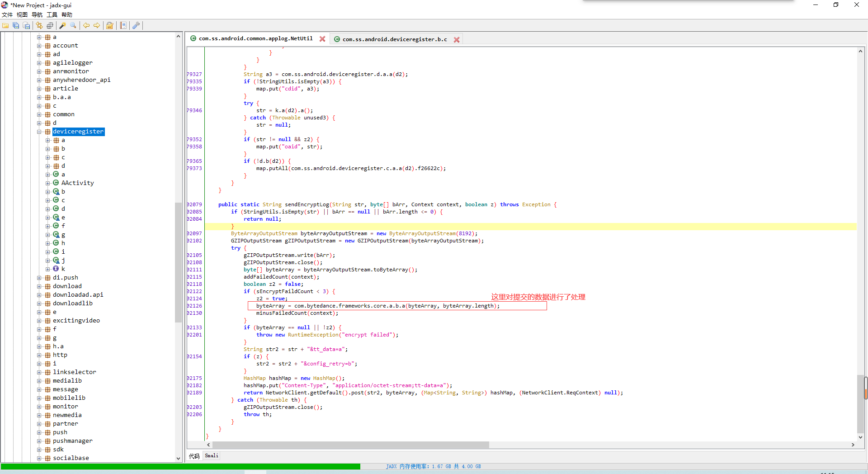Select the mobilelib package in the tree
The height and width of the screenshot is (474, 868).
tap(69, 398)
